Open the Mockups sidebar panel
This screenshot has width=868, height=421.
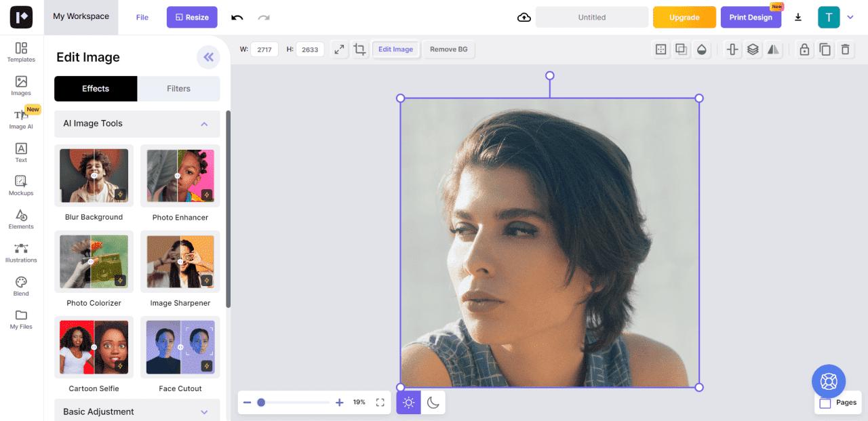click(21, 185)
